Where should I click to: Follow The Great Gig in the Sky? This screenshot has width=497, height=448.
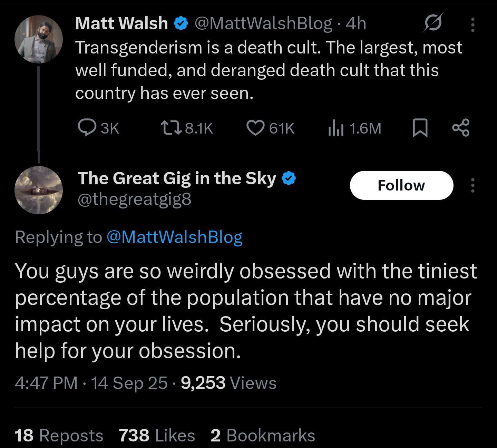click(x=401, y=185)
